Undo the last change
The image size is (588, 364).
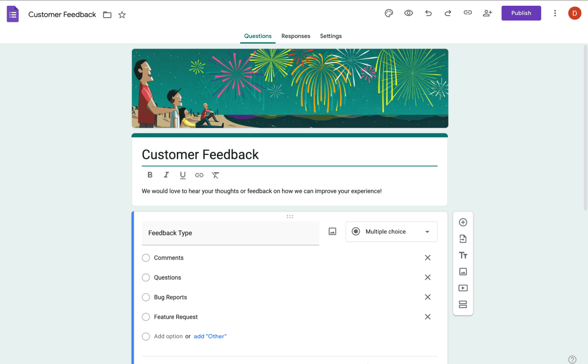click(x=428, y=13)
